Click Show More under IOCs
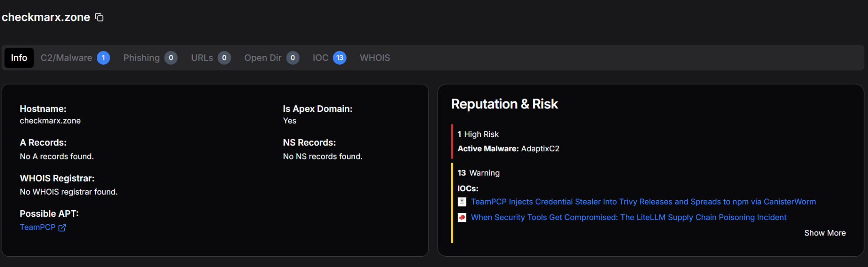Viewport: 868px width, 267px height. pos(825,233)
